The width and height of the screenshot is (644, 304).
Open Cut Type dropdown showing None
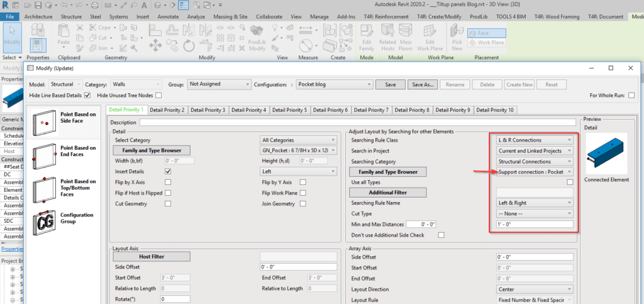tap(535, 213)
